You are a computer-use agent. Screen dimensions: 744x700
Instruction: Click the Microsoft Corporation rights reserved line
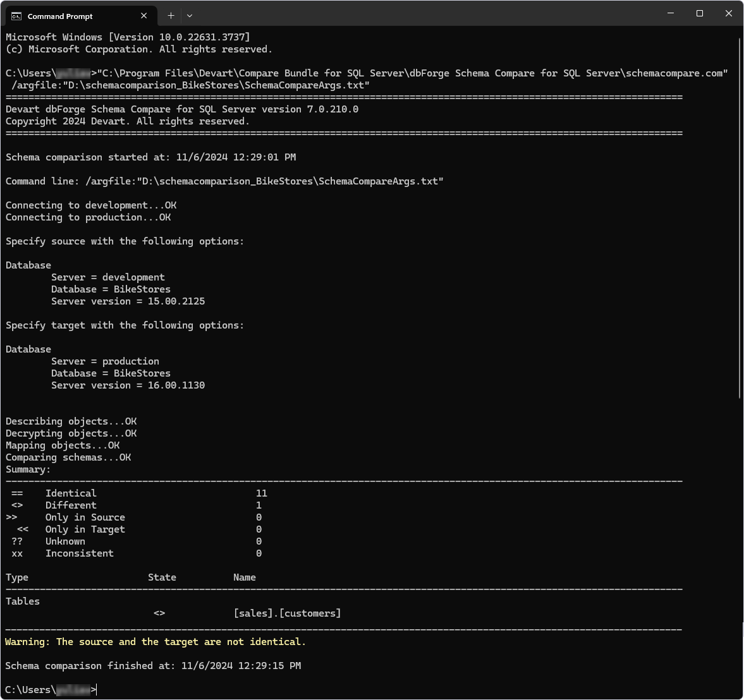(139, 49)
